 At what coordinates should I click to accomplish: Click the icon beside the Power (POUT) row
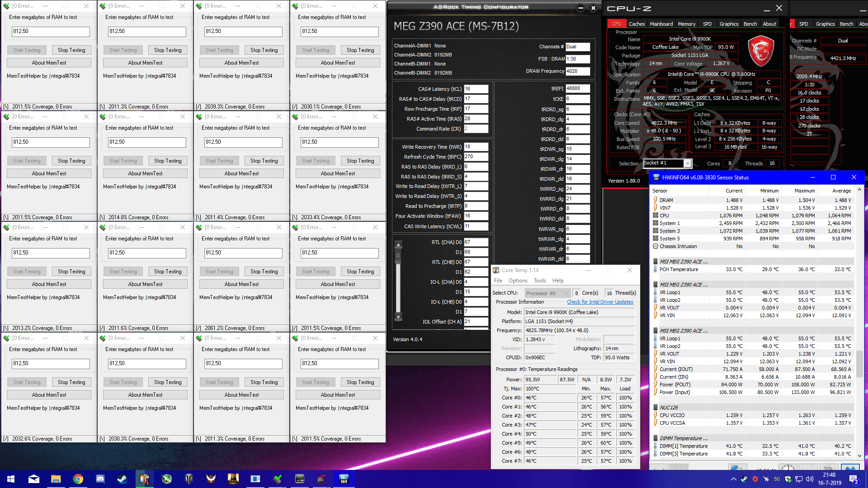pyautogui.click(x=655, y=385)
